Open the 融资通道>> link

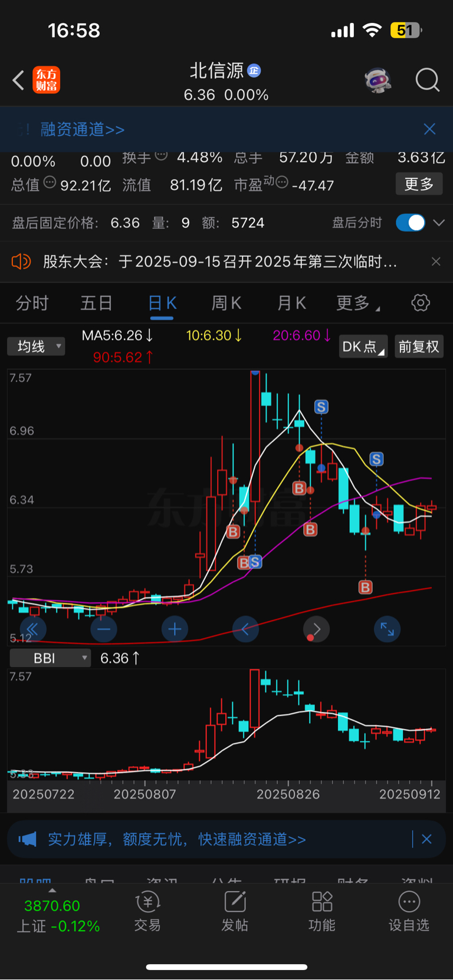(x=83, y=129)
